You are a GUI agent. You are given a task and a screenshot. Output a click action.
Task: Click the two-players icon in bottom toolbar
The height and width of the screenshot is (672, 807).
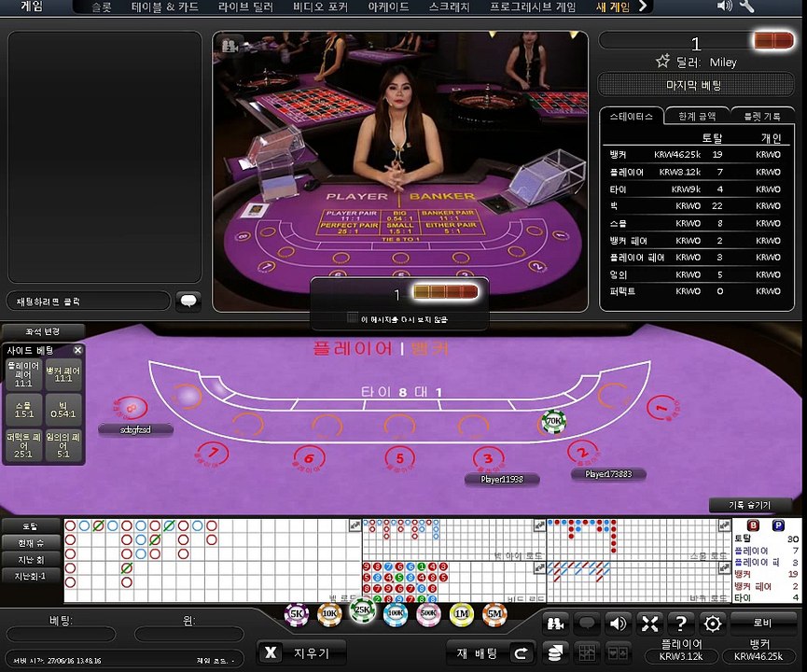click(555, 624)
